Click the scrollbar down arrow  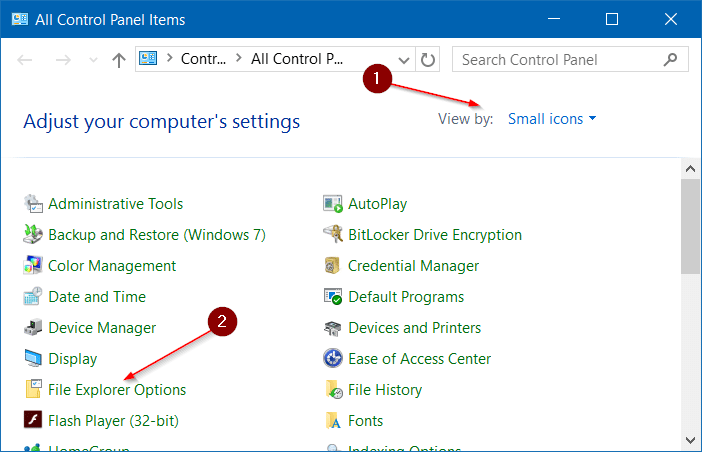(690, 440)
